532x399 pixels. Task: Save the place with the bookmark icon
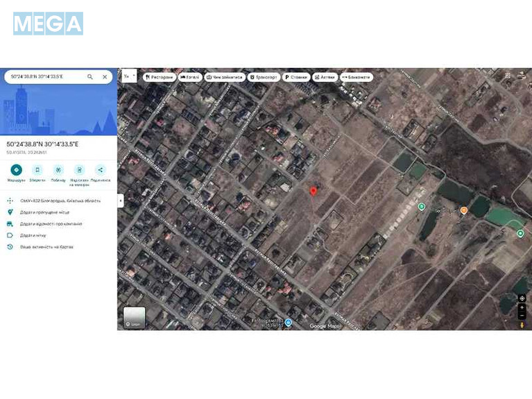37,170
